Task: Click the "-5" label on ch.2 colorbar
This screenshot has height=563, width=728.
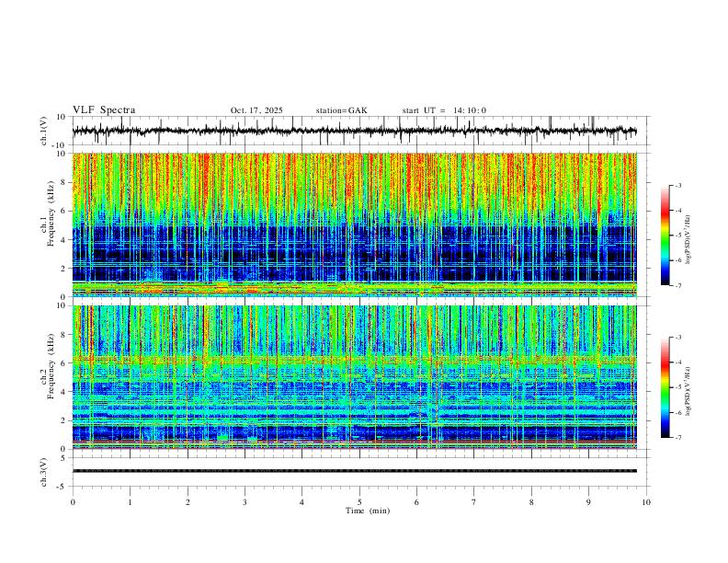Action: pyautogui.click(x=678, y=387)
